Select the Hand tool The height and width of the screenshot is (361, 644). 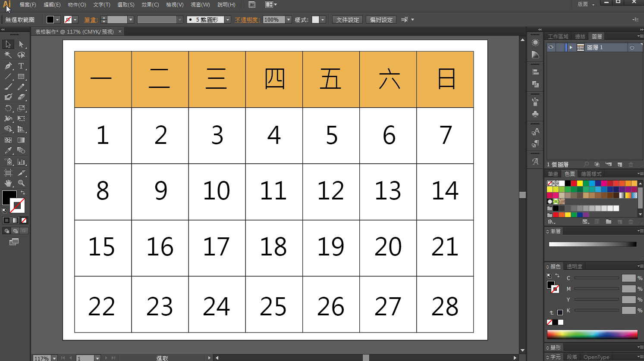coord(8,183)
